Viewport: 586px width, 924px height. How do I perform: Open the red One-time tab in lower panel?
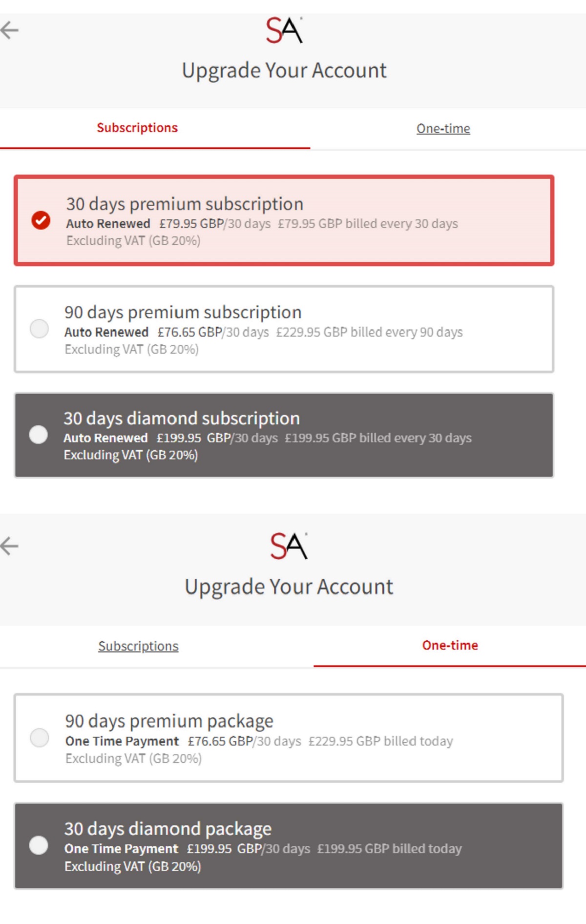tap(450, 645)
